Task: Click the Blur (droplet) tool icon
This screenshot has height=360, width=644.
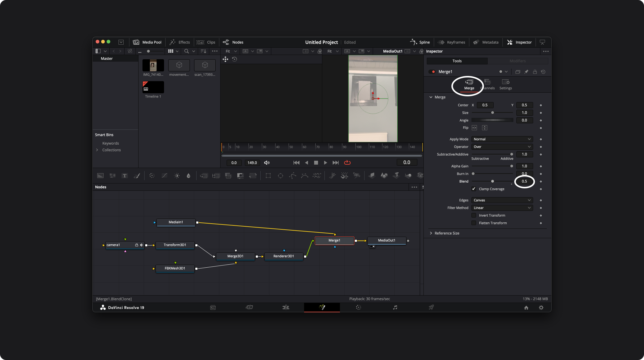Action: (188, 176)
